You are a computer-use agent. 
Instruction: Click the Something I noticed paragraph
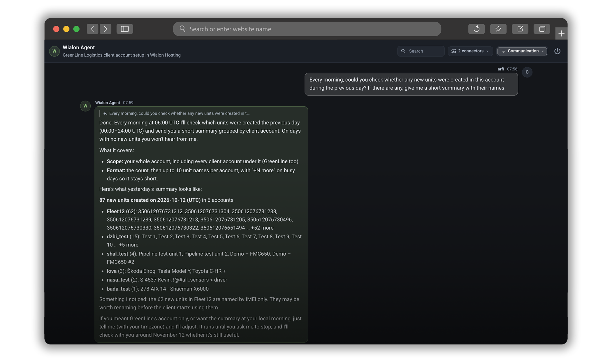[199, 303]
